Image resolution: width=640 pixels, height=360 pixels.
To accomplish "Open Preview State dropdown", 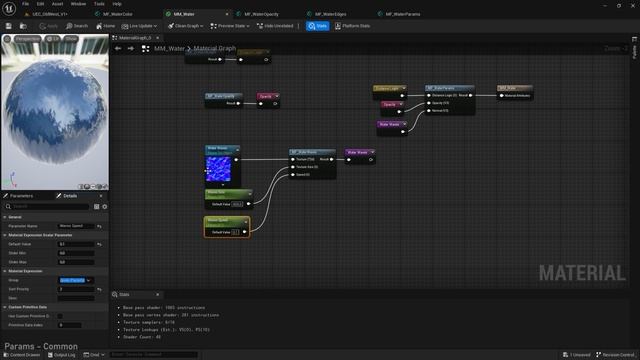I will [230, 26].
